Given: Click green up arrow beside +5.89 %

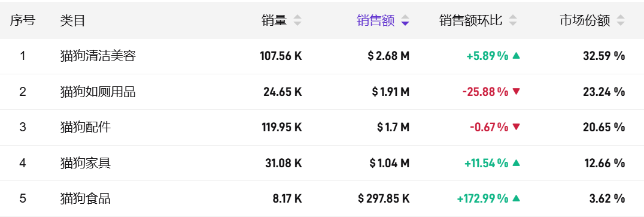Looking at the screenshot, I should coord(517,56).
